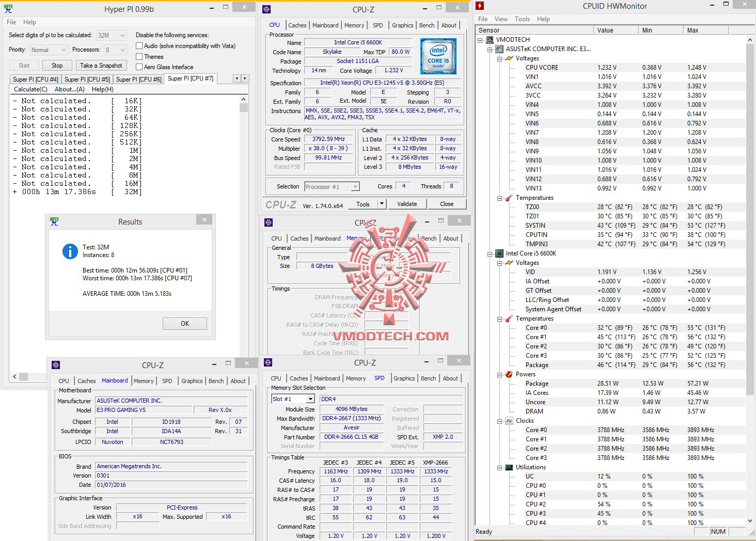Tick the Themes service checkbox
Viewport: 756px width, 541px height.
(x=139, y=56)
